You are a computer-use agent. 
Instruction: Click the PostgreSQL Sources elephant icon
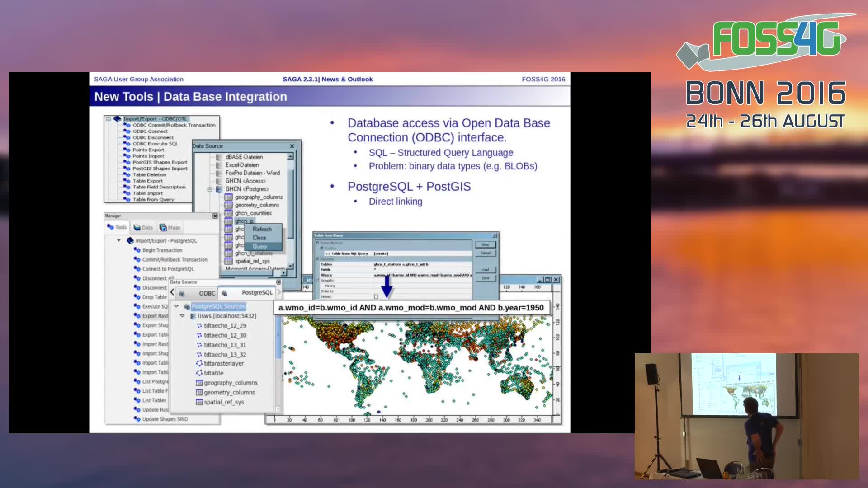(x=187, y=306)
